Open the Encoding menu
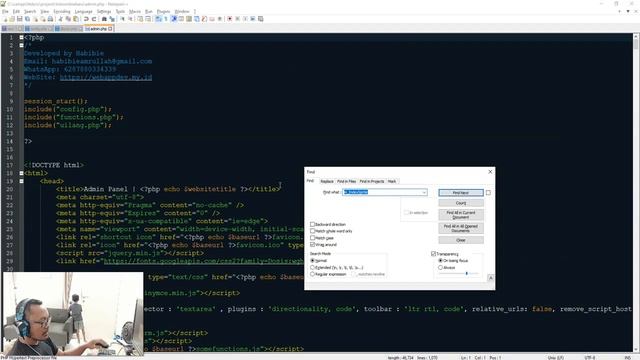This screenshot has height=360, width=640. coord(62,11)
